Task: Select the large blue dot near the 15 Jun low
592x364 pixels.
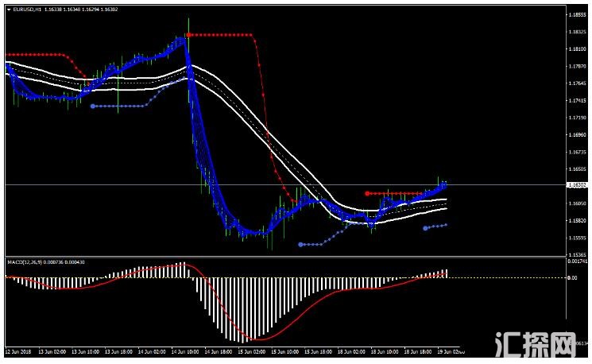Action: point(300,245)
